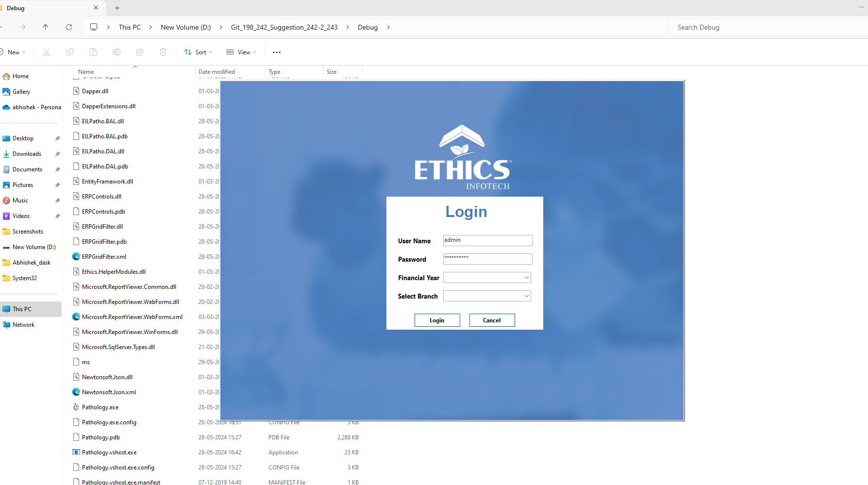The image size is (868, 485).
Task: Select the Pathology.pdb file
Action: pos(101,437)
